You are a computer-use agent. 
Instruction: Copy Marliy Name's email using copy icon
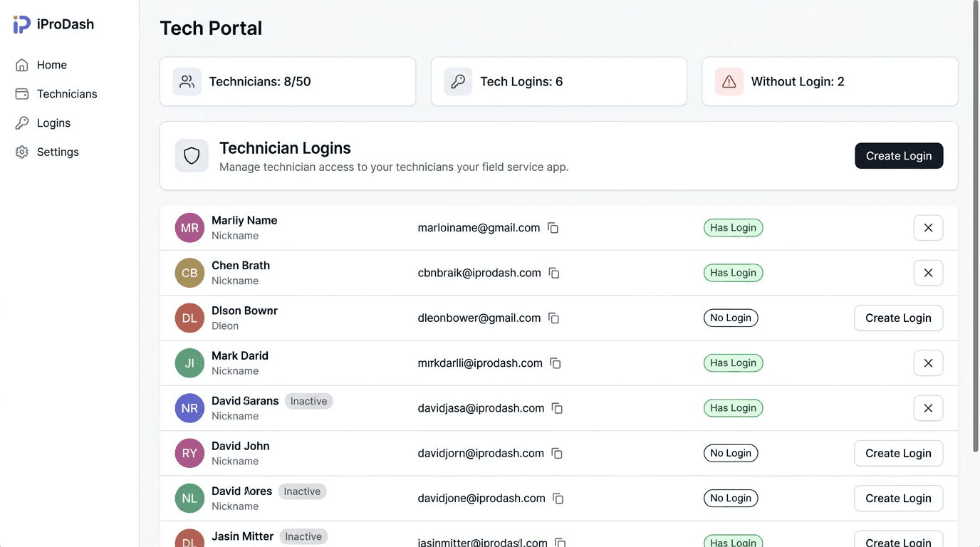[x=553, y=228]
